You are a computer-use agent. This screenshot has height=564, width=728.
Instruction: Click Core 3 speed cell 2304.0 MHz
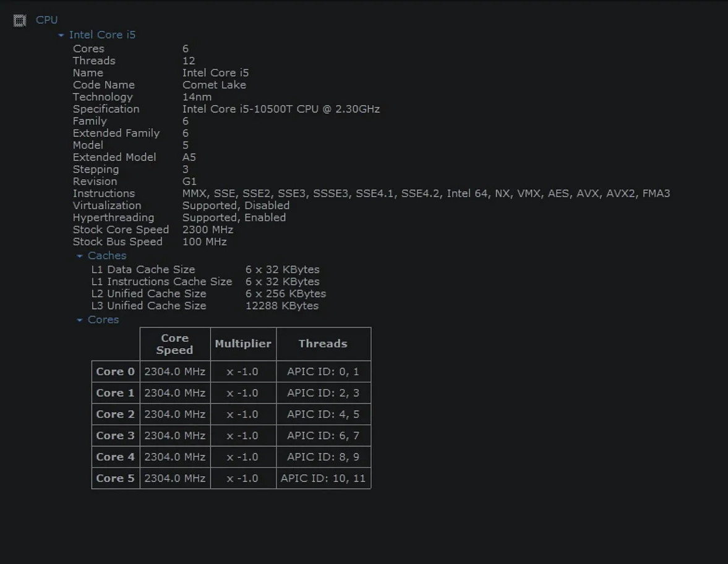[175, 436]
